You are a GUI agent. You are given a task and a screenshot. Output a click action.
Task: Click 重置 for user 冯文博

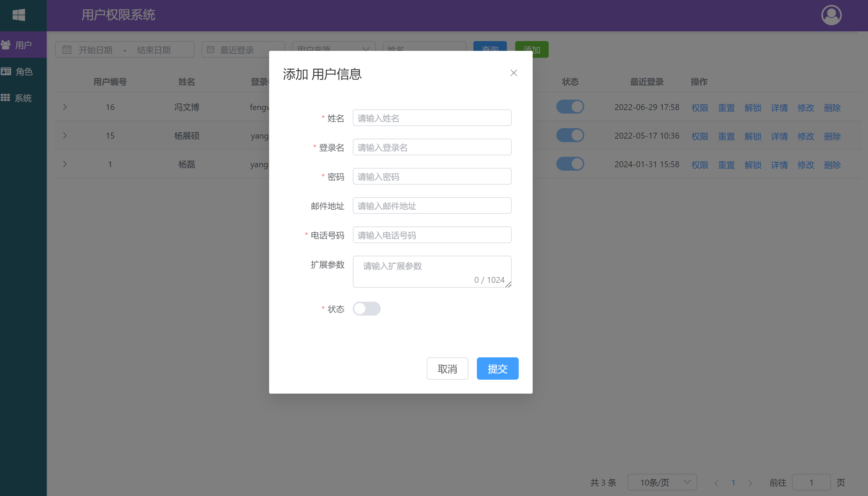pyautogui.click(x=726, y=108)
